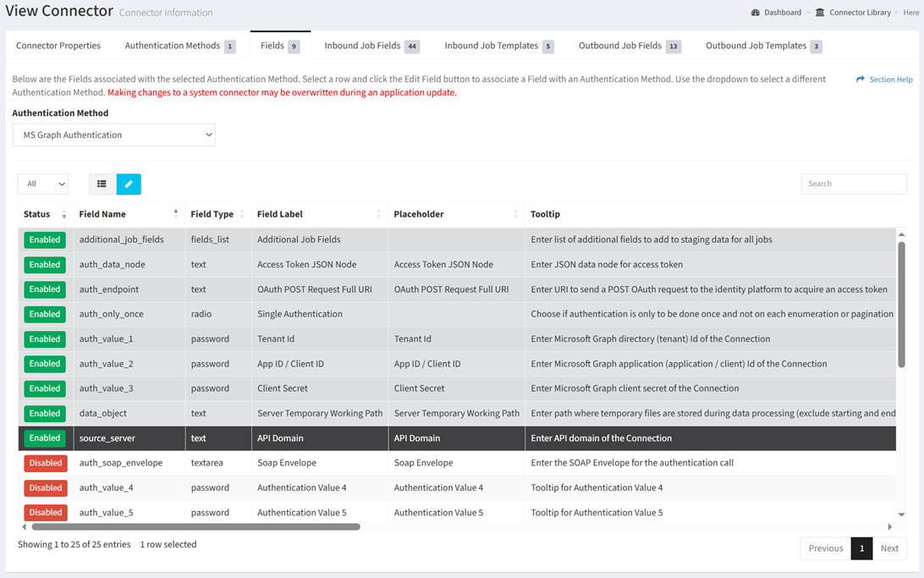Open the Authentication Method dropdown
The height and width of the screenshot is (578, 924).
(114, 135)
